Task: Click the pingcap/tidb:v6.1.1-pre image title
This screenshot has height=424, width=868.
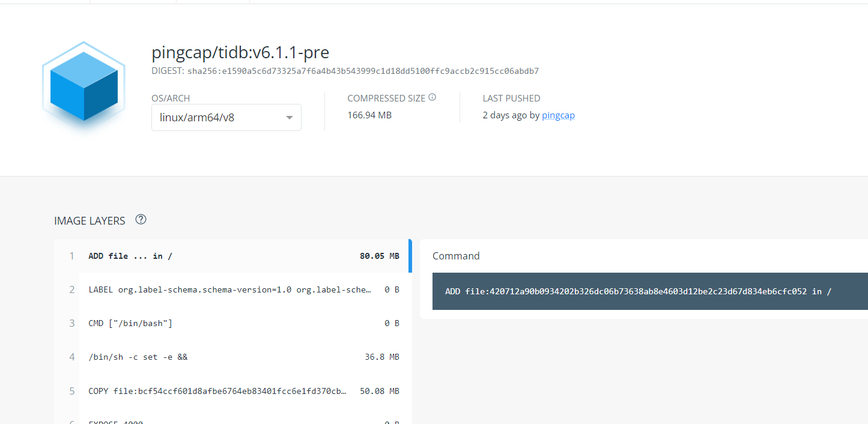Action: 240,53
